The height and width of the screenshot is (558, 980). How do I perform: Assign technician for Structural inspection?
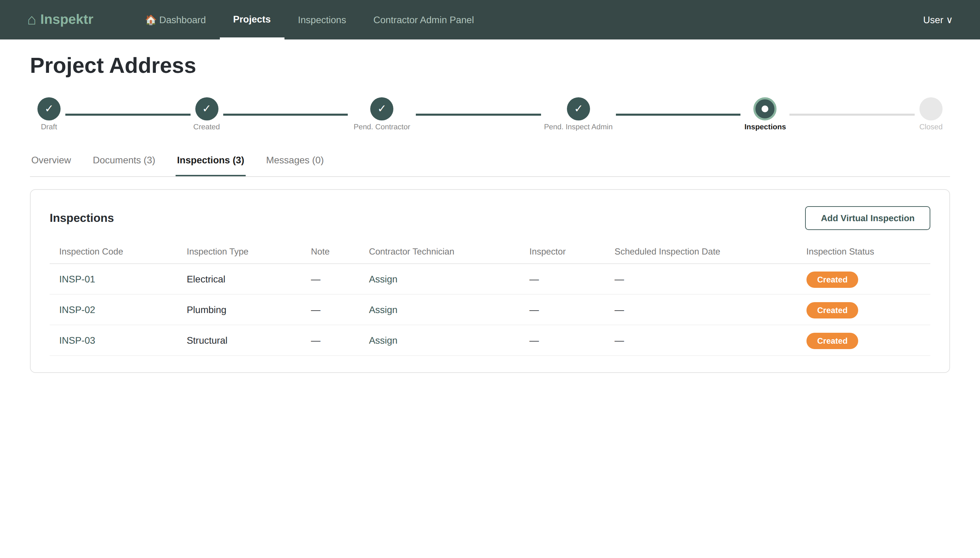click(383, 341)
